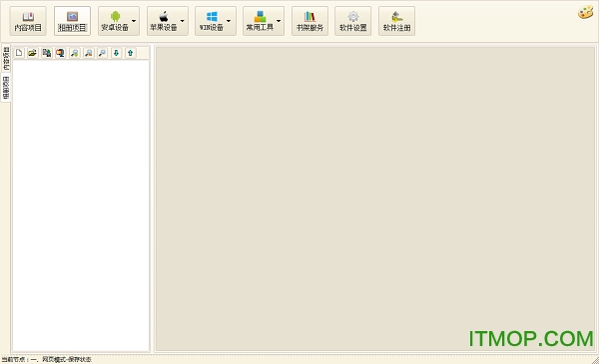Image resolution: width=599 pixels, height=364 pixels.
Task: Open 软件注册 software registration
Action: point(396,21)
